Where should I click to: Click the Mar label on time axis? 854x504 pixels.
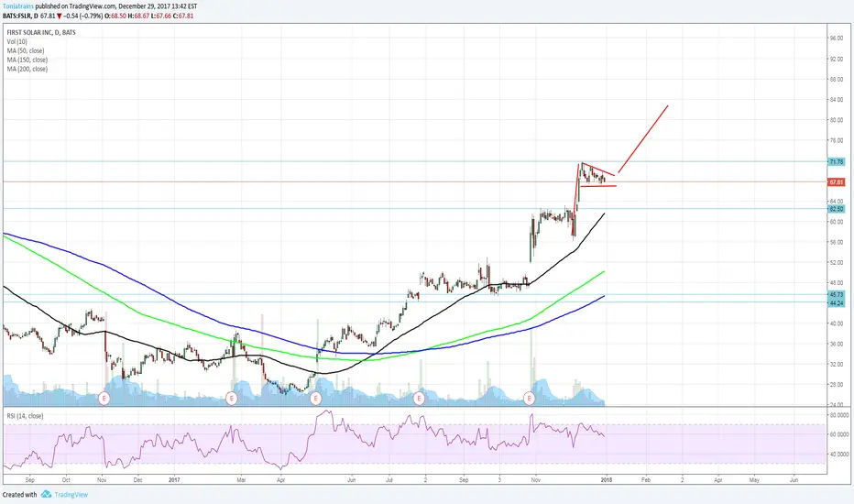point(241,480)
